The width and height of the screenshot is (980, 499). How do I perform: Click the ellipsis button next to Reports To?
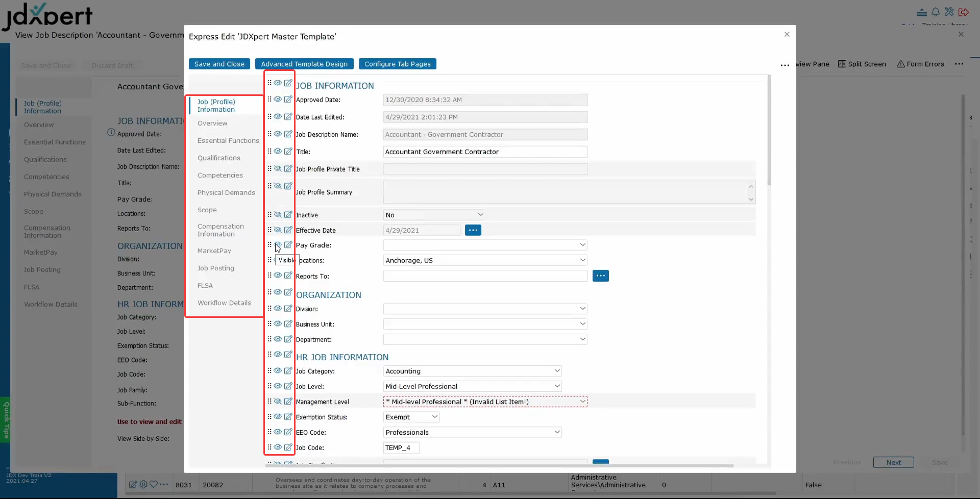600,276
